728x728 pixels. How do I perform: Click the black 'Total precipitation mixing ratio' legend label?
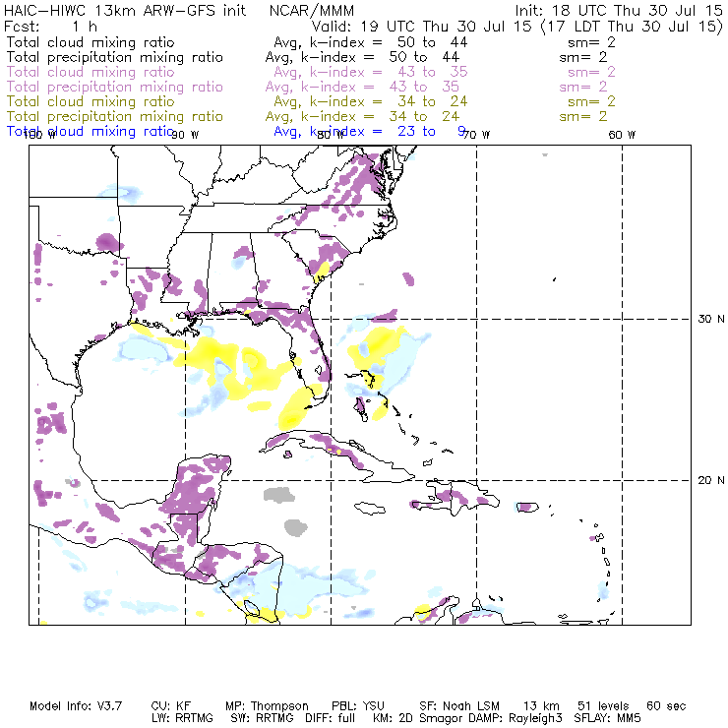115,57
